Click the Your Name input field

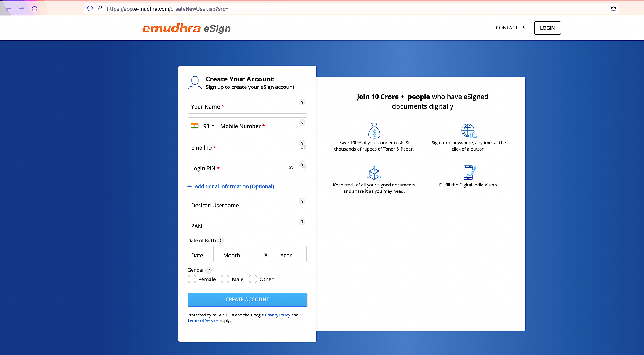[247, 105]
